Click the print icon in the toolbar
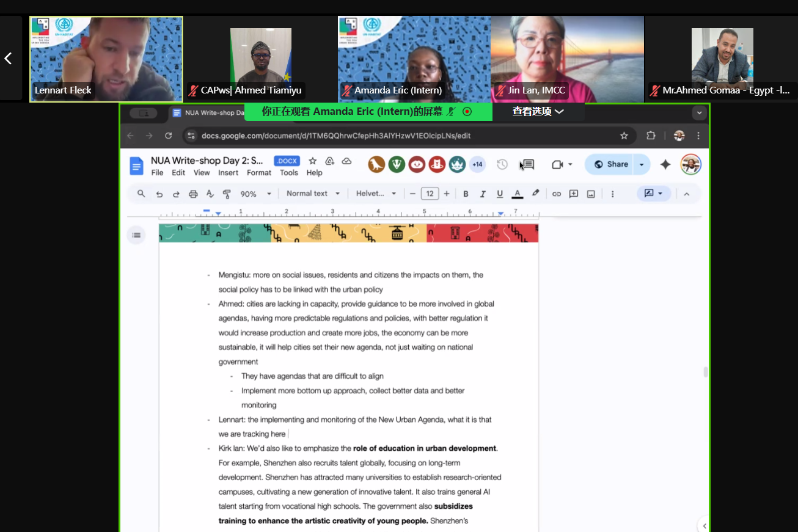This screenshot has width=798, height=532. coord(193,194)
